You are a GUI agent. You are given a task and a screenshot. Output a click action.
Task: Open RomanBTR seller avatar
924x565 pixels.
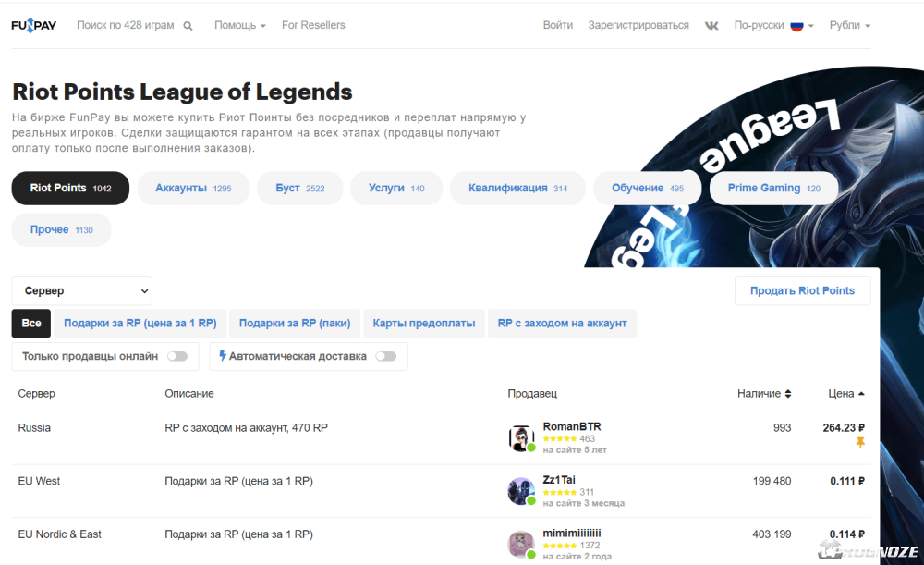[521, 438]
